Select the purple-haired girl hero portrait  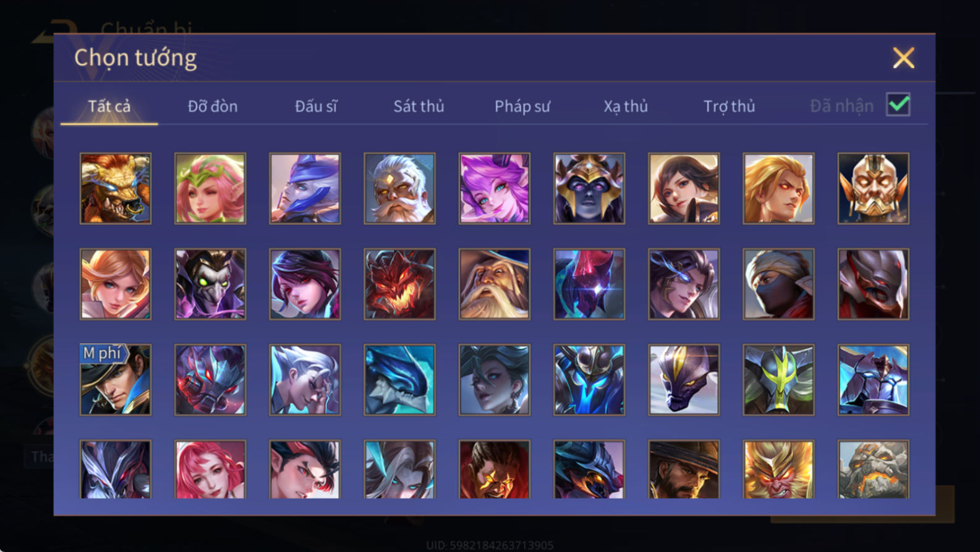click(x=494, y=188)
